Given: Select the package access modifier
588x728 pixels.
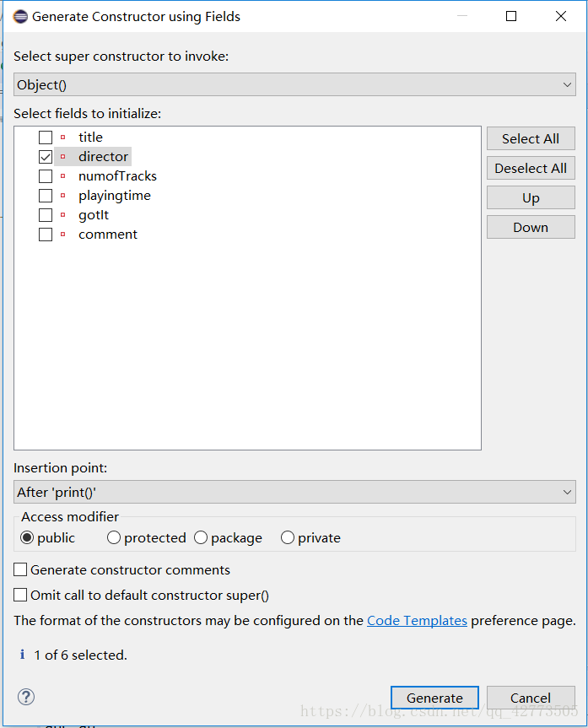Looking at the screenshot, I should click(201, 537).
